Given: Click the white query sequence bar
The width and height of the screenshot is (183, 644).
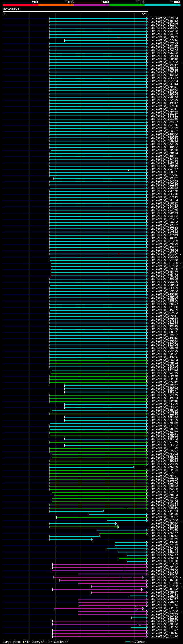Looking at the screenshot, I should [75, 12].
